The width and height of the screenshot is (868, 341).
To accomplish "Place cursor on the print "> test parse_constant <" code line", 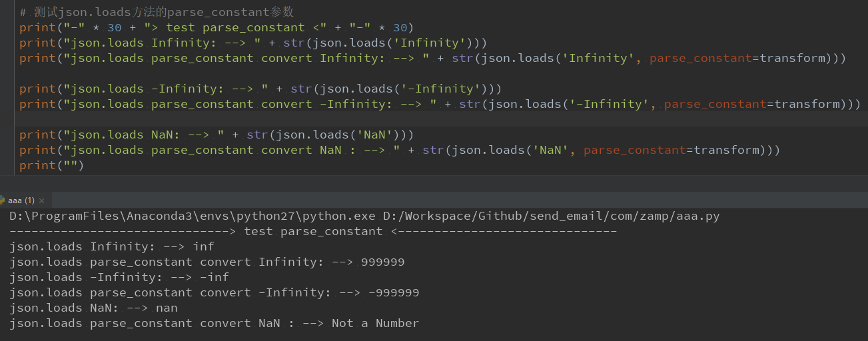I will click(x=217, y=27).
